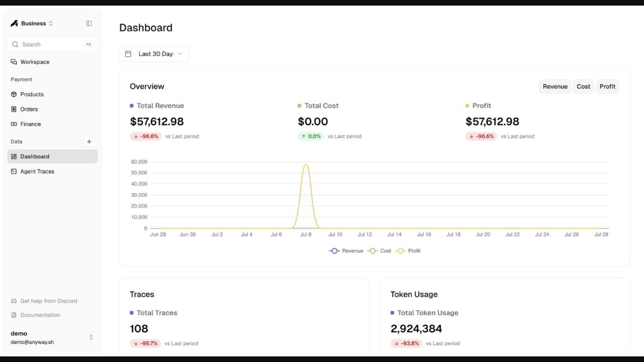Screen dimensions: 644x362
Task: Select the Orders receipt icon
Action: (x=14, y=109)
